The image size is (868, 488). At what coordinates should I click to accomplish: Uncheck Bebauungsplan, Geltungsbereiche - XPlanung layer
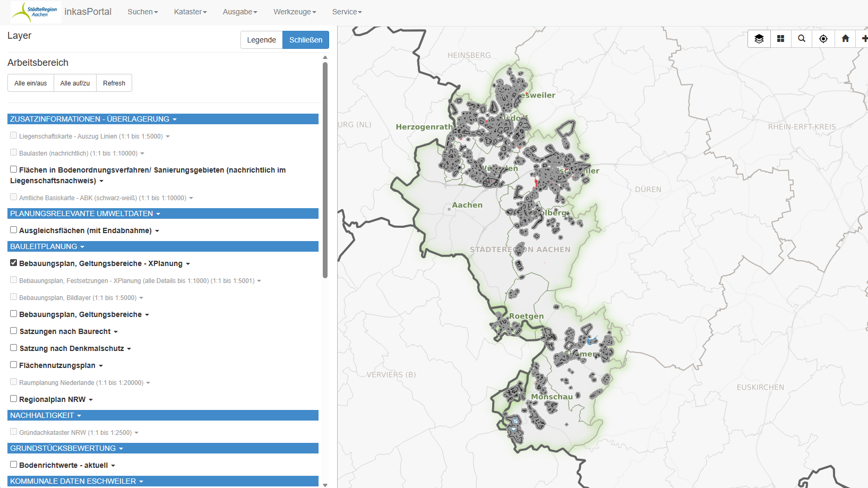14,263
